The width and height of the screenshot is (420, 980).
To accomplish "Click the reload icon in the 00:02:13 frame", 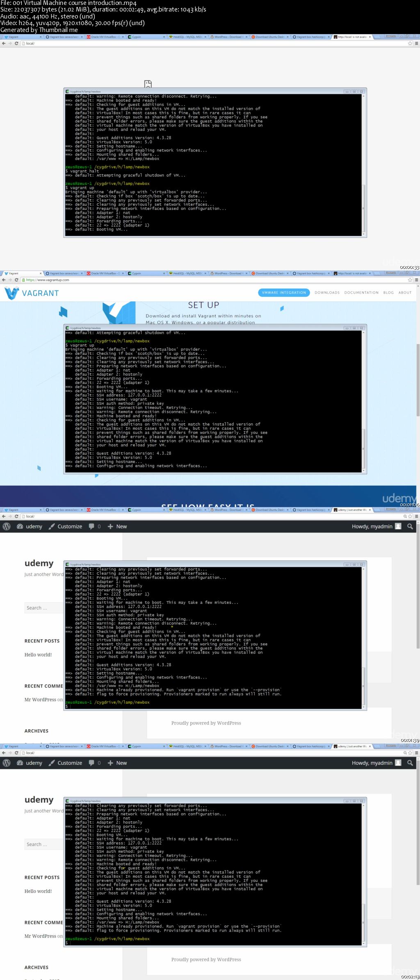I will [x=16, y=753].
